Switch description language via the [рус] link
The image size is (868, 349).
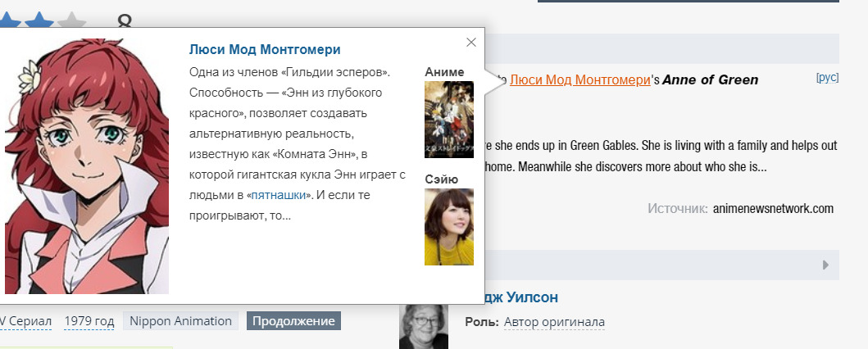[827, 78]
